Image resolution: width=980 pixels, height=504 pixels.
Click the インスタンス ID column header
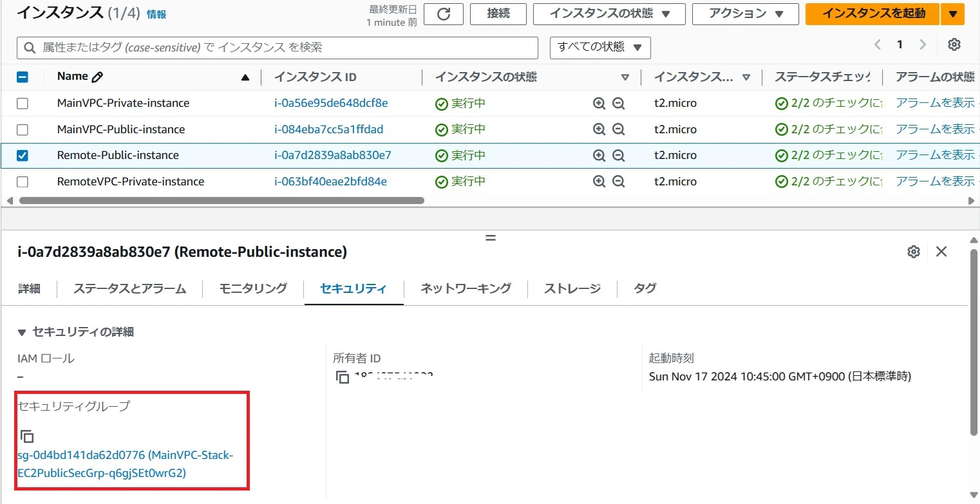click(316, 77)
